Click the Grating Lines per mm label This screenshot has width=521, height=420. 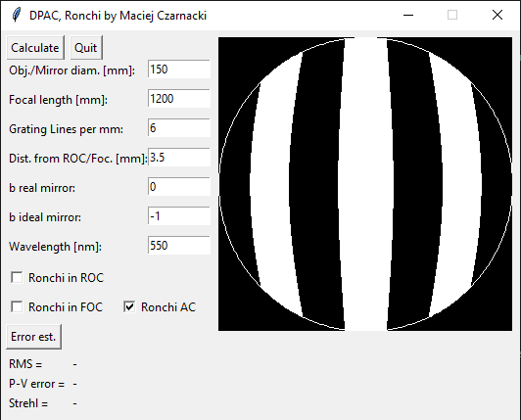coord(67,129)
